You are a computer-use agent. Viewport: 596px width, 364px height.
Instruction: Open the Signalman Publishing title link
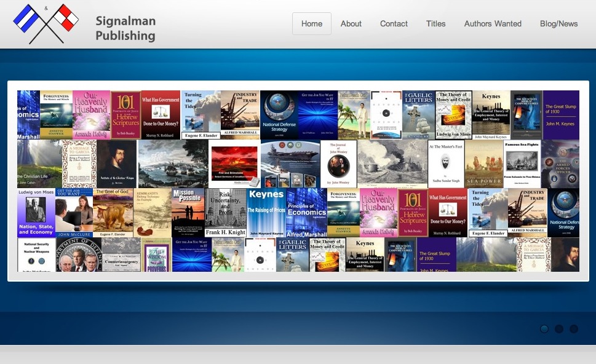[x=125, y=28]
